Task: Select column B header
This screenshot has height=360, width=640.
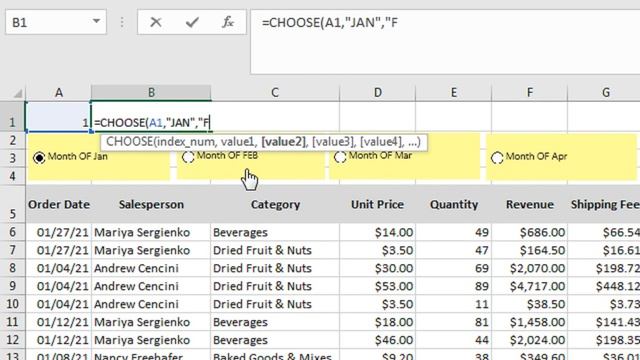Action: pos(151,93)
